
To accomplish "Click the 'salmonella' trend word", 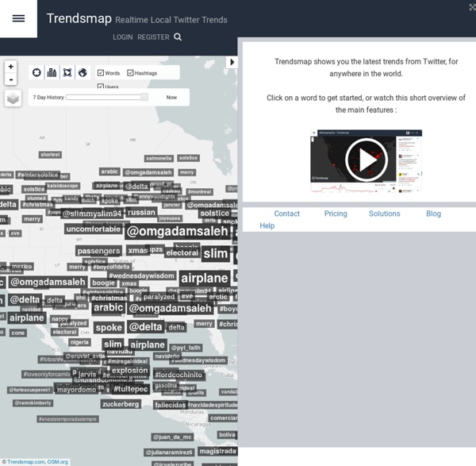I will [x=159, y=158].
